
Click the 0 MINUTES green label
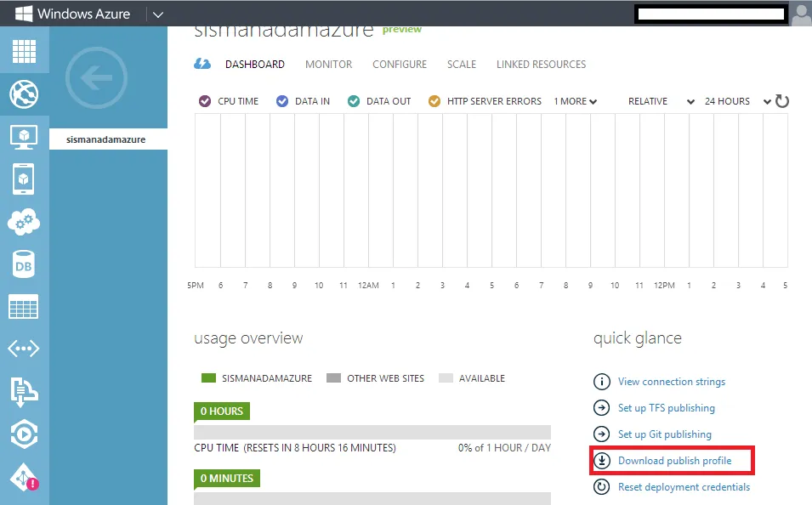pyautogui.click(x=227, y=479)
